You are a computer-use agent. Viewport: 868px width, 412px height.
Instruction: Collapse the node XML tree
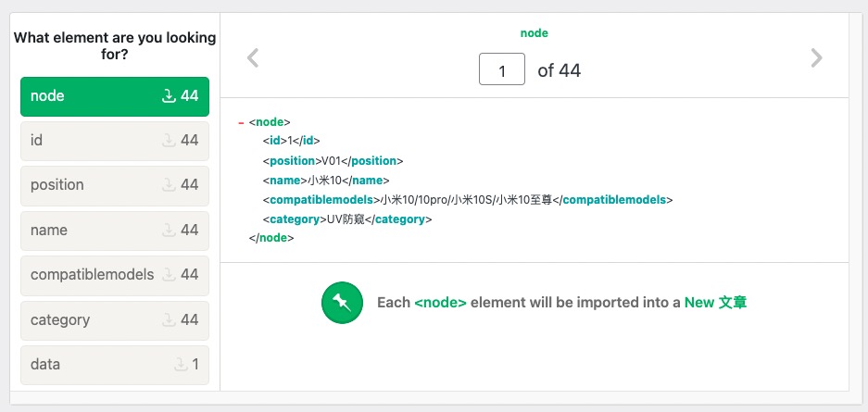241,122
